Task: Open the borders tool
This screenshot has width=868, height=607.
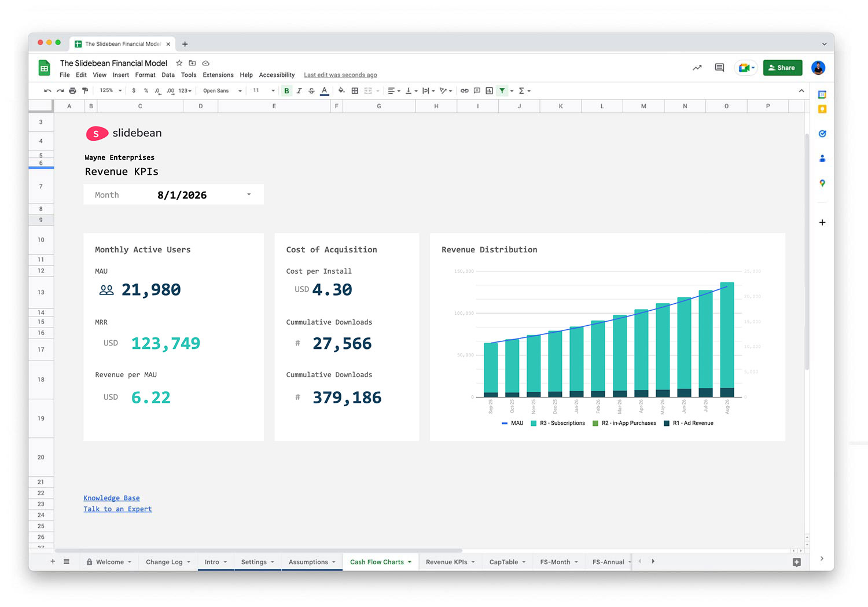Action: [355, 91]
